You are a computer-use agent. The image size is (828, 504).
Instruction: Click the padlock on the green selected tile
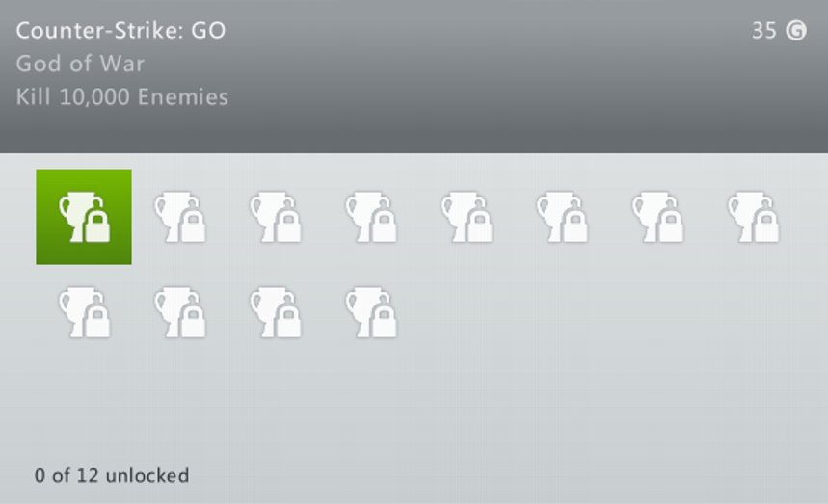click(x=97, y=225)
